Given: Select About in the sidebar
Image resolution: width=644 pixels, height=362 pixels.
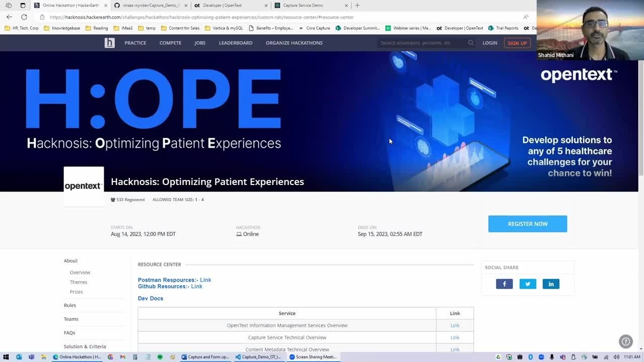Looking at the screenshot, I should (x=70, y=260).
